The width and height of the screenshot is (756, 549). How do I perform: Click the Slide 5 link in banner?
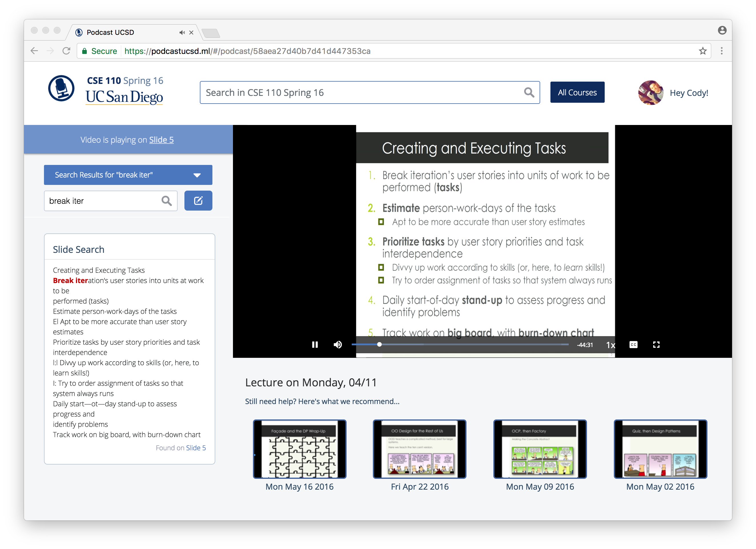pyautogui.click(x=161, y=140)
